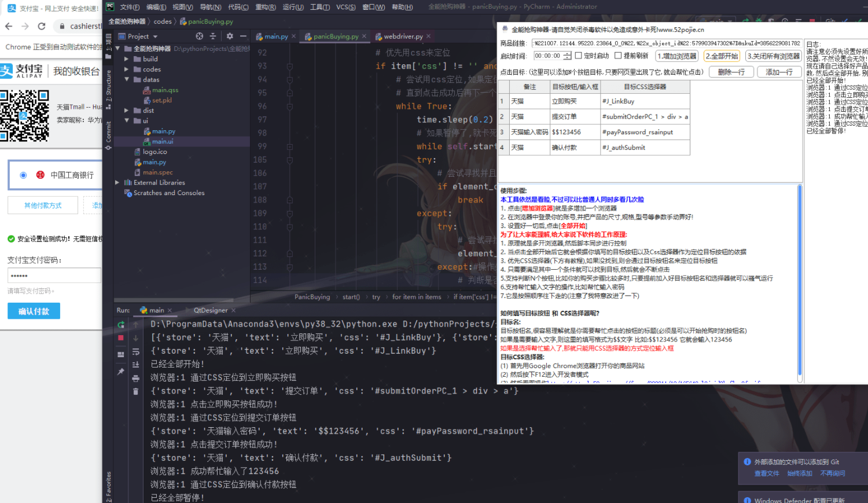The width and height of the screenshot is (868, 503).
Task: Open Project panel settings gear
Action: pyautogui.click(x=230, y=36)
